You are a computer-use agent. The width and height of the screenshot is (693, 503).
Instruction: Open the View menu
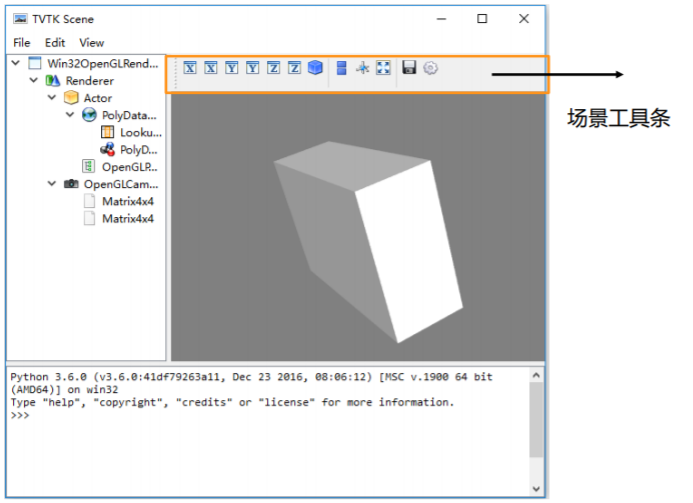91,43
